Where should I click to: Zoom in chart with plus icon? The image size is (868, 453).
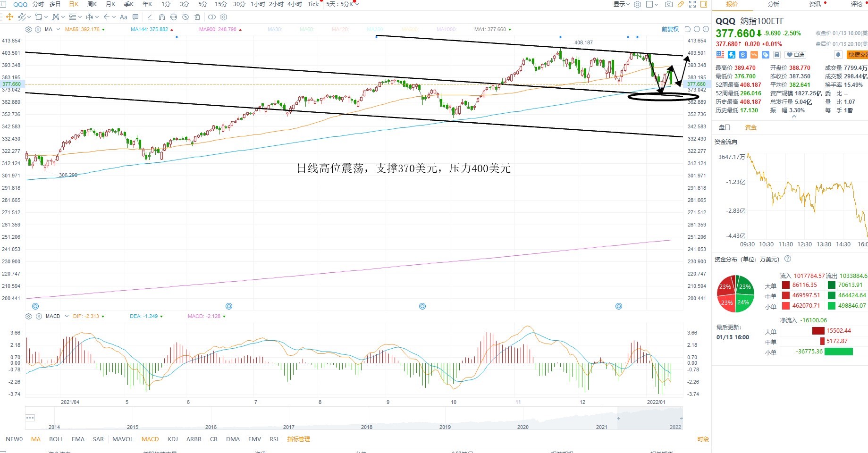[706, 29]
